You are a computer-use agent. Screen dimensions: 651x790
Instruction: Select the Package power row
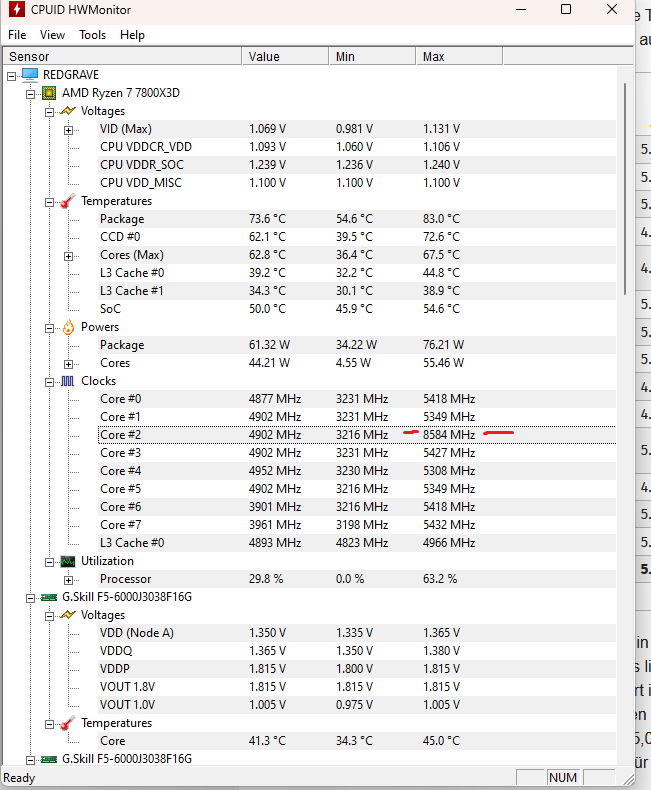357,345
